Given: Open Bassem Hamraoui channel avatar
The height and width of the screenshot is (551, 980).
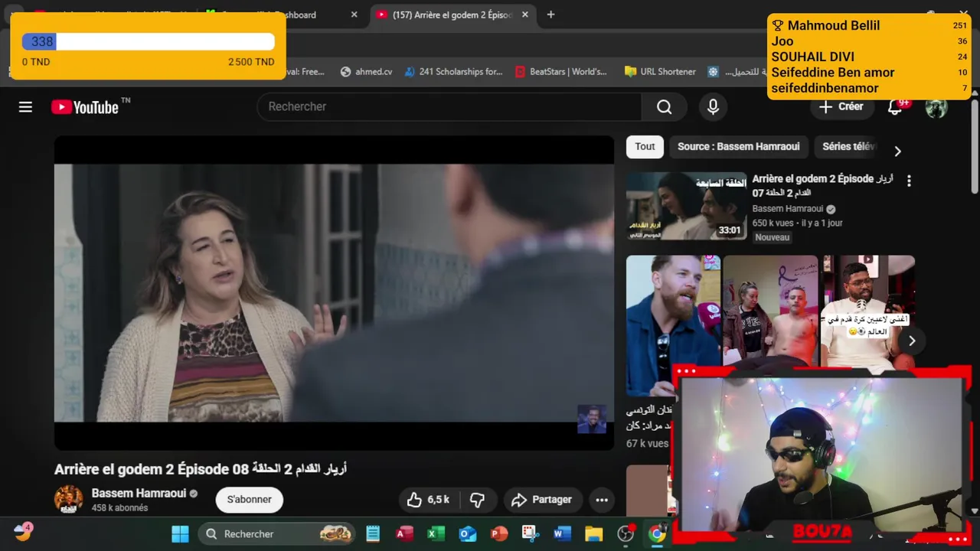Looking at the screenshot, I should pos(68,499).
